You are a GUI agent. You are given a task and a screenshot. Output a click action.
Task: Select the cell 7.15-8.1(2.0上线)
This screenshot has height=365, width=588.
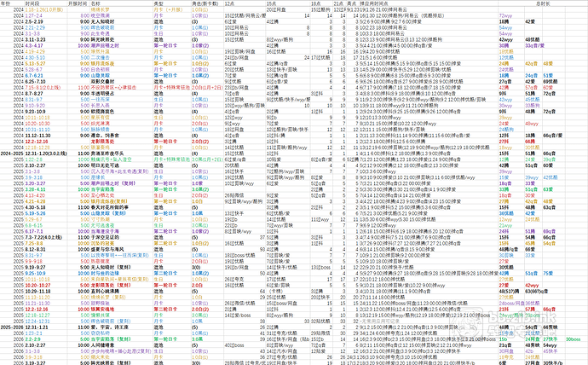coord(43,87)
